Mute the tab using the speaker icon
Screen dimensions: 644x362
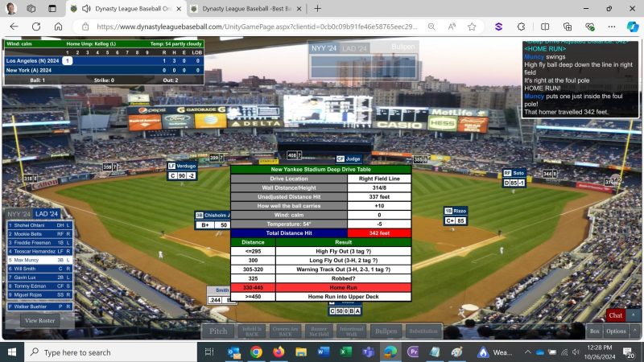(86, 8)
